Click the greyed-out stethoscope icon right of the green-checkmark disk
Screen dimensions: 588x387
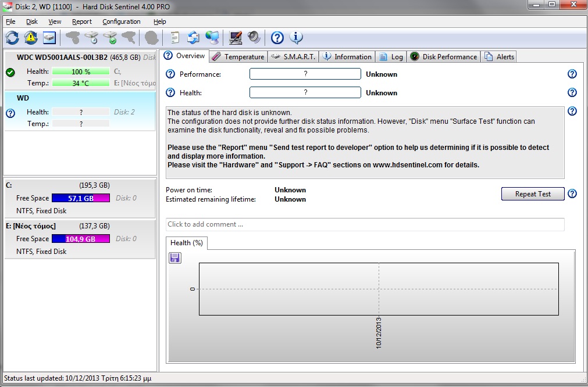[x=129, y=37]
